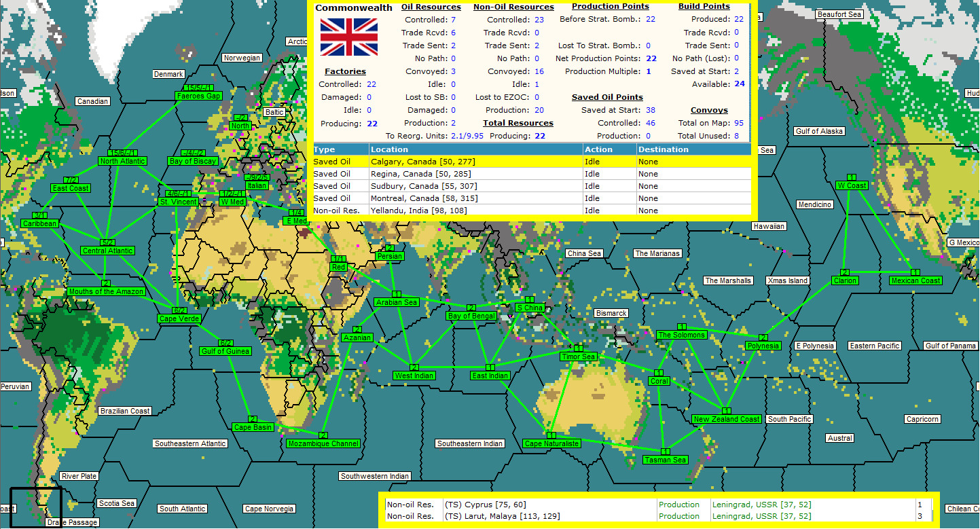Select the Cyprus non-oil resource row
Screen dimensions: 980x529
(657, 505)
